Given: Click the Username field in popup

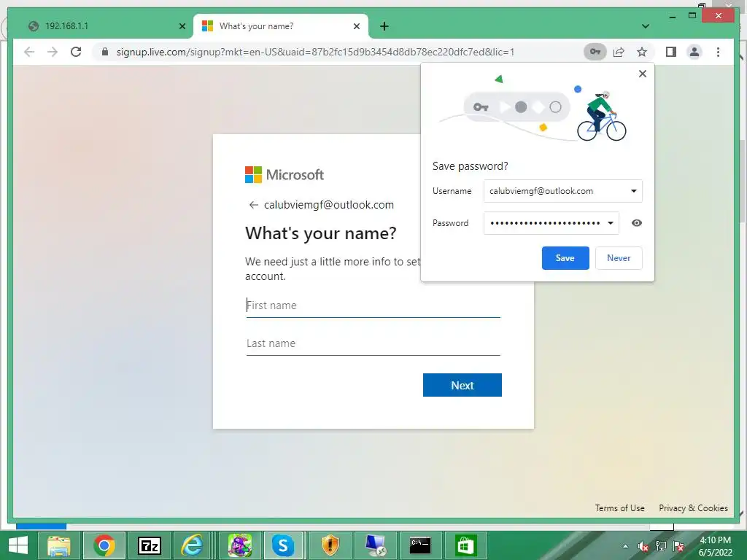Looking at the screenshot, I should point(562,191).
